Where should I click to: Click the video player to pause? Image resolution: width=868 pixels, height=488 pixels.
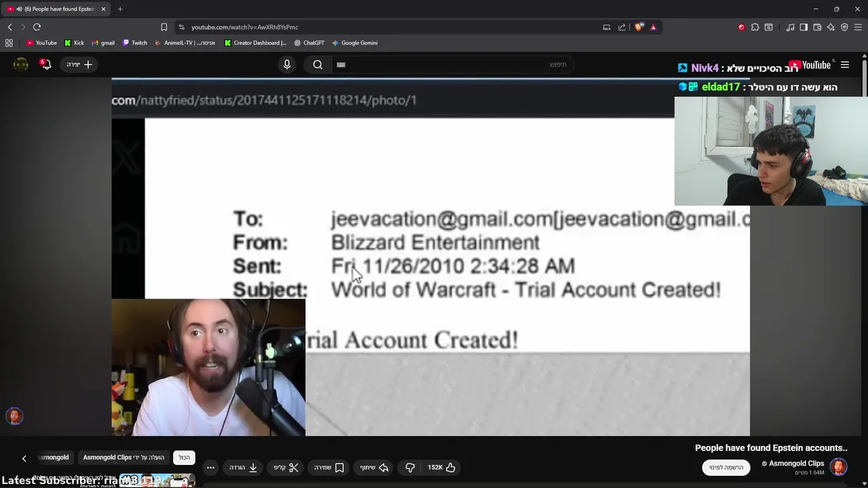point(431,258)
